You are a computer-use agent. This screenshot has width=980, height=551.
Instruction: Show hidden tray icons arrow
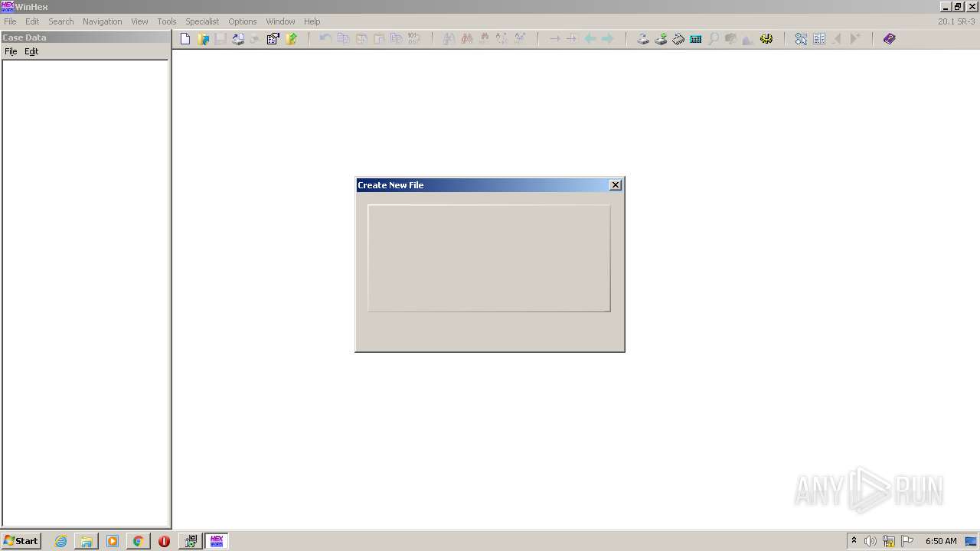pos(854,541)
